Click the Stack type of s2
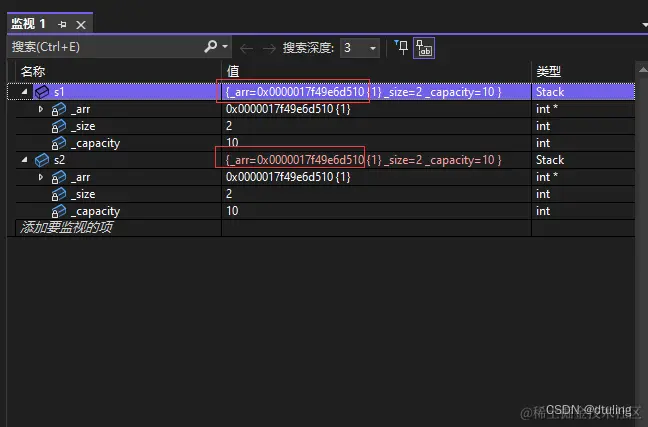This screenshot has width=648, height=427. pyautogui.click(x=550, y=160)
